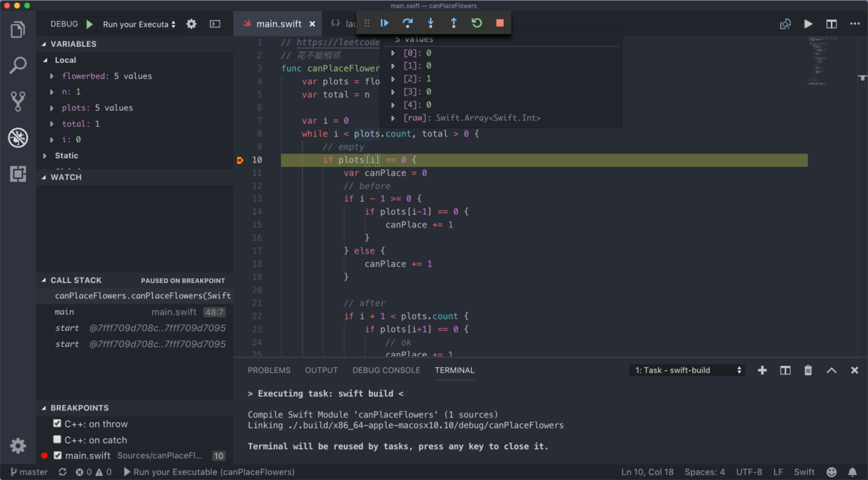Toggle main.swift breakpoint checkbox

point(57,455)
